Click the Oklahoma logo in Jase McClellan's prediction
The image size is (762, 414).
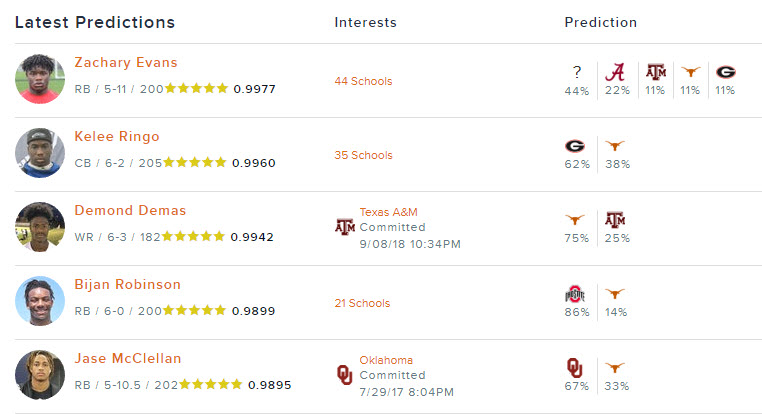pyautogui.click(x=575, y=368)
